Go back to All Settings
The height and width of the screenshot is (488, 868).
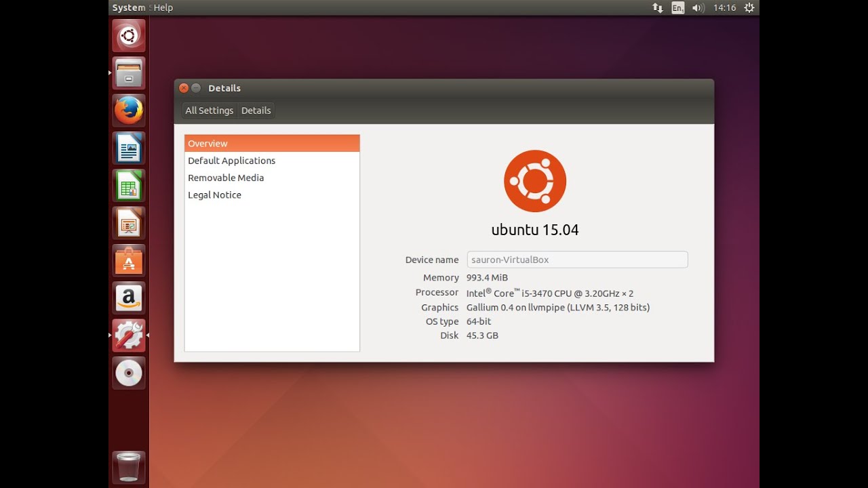[210, 110]
